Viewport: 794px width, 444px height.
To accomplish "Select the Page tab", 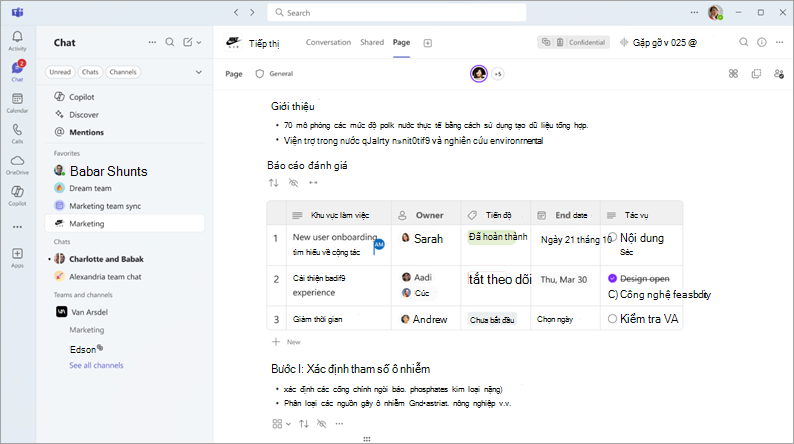I will [402, 43].
